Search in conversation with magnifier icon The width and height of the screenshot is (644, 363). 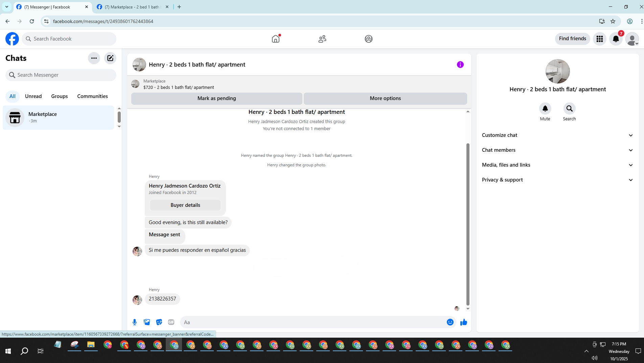[x=570, y=108]
